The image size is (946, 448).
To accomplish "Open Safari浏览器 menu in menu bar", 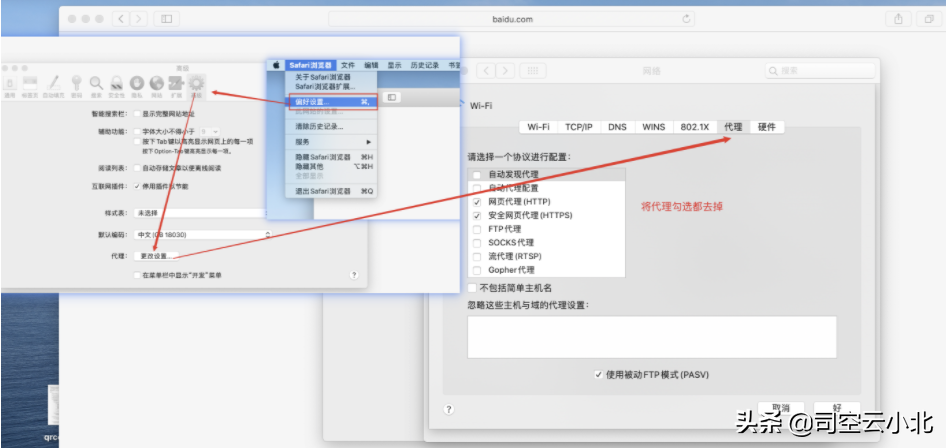I will (x=310, y=65).
